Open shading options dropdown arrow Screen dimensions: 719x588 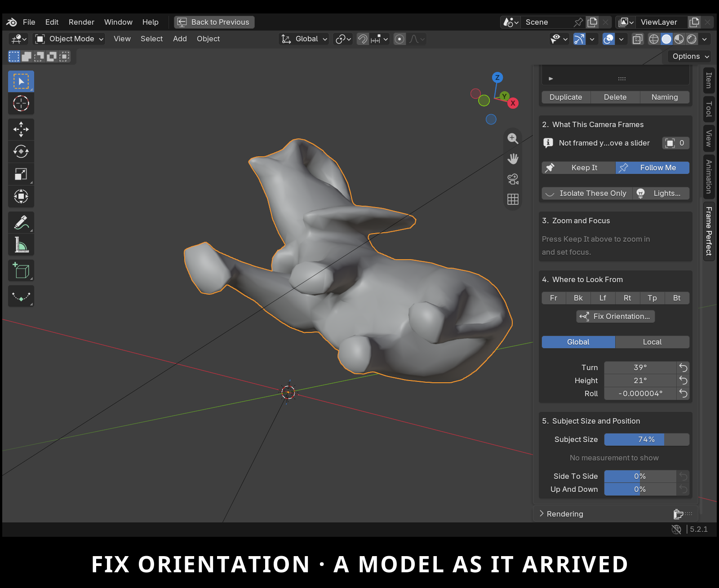coord(705,39)
